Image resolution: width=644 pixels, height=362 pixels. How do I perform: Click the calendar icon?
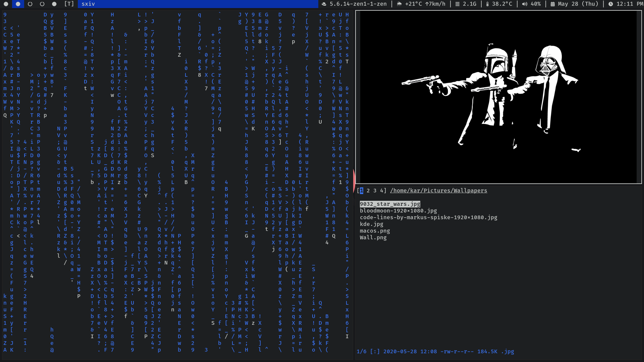click(x=553, y=4)
